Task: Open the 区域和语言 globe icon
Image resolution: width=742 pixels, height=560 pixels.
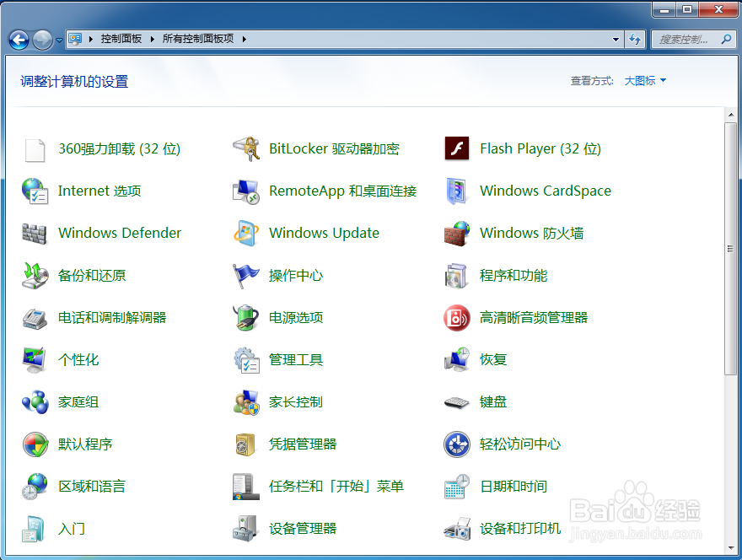Action: click(x=35, y=487)
